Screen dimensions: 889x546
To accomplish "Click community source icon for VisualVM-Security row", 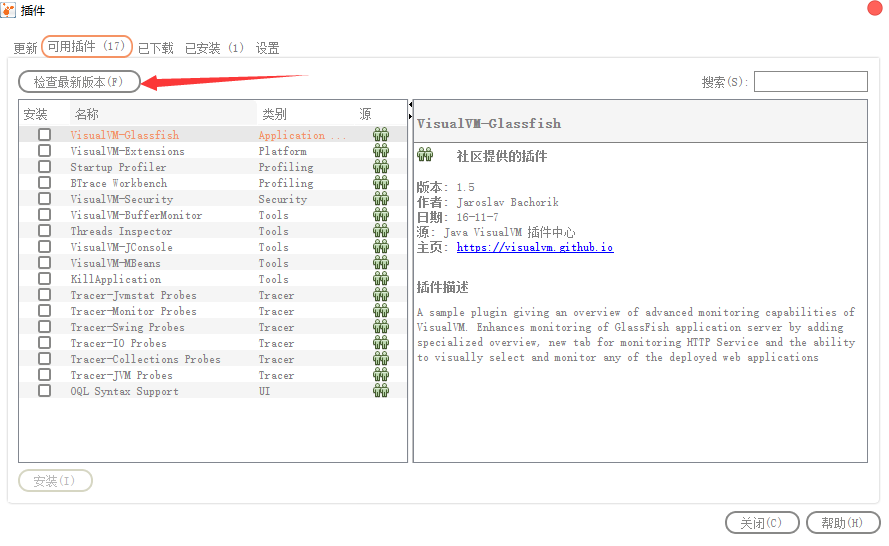I will pyautogui.click(x=381, y=198).
